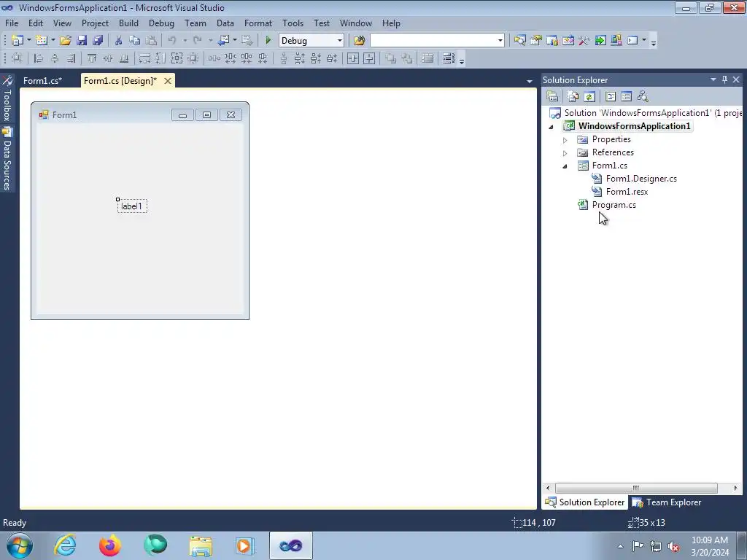Open the Tools menu
Image resolution: width=747 pixels, height=560 pixels.
[293, 23]
